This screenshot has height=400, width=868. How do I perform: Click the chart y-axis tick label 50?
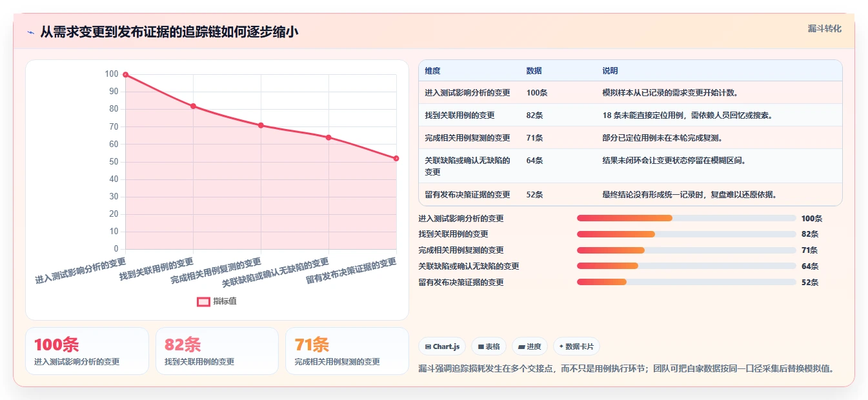coord(114,161)
